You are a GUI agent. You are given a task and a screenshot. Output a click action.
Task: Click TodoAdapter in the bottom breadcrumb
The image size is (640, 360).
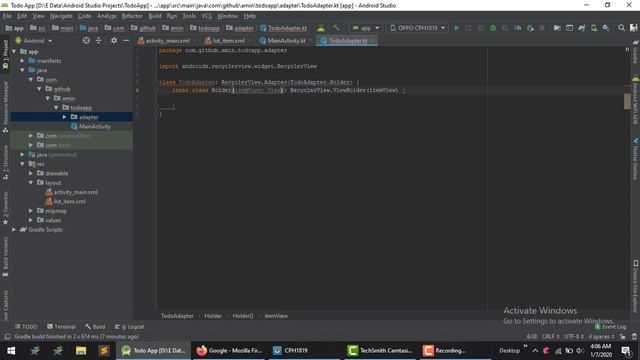177,316
